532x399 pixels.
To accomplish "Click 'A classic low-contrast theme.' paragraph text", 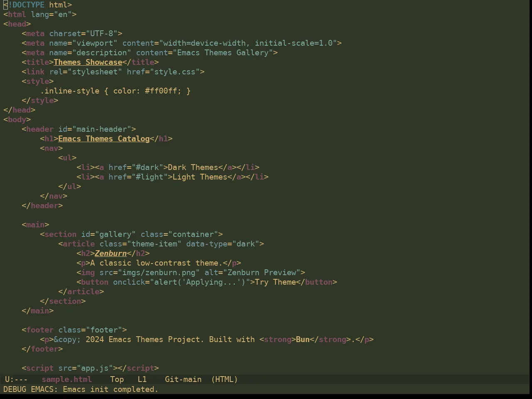I will coord(156,263).
